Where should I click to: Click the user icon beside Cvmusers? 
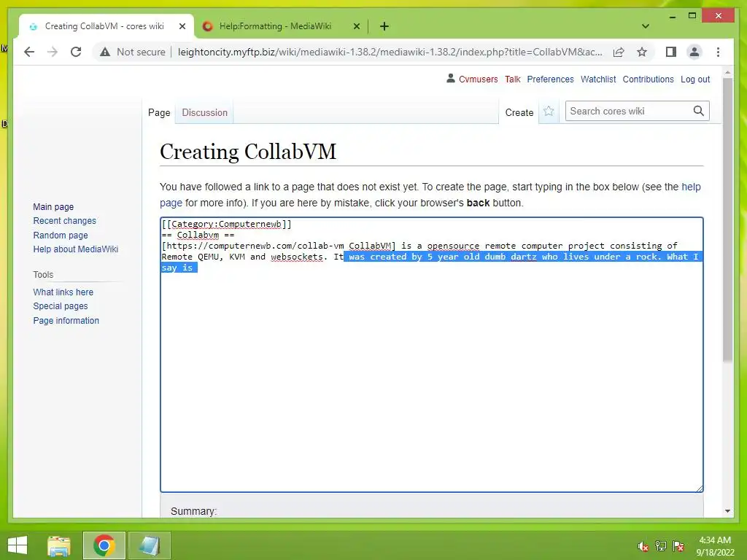451,78
